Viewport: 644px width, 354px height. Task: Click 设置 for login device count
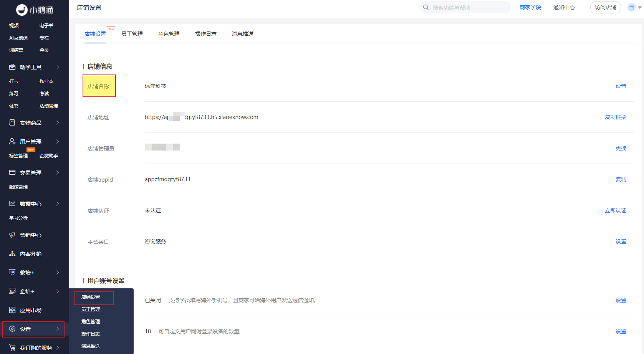(621, 331)
